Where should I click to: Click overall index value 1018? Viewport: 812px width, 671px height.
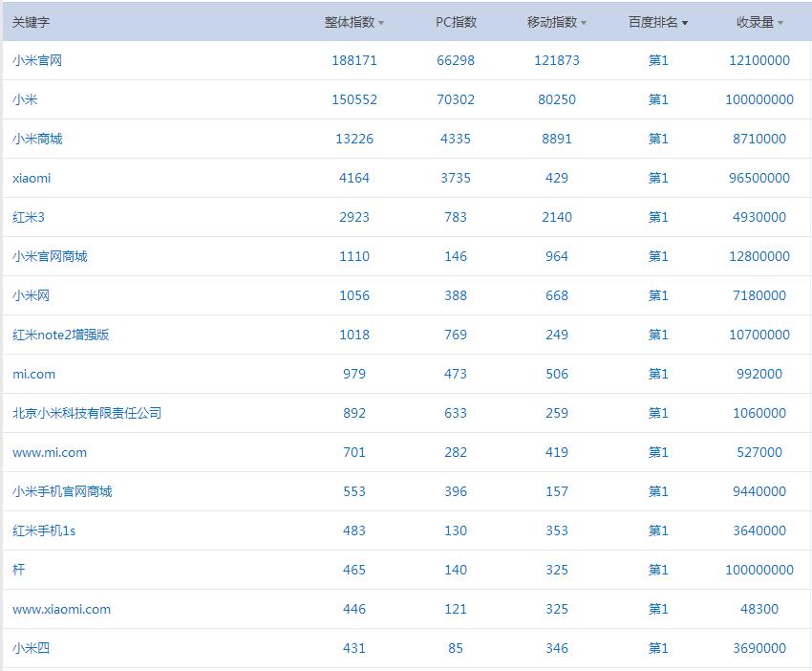[x=354, y=335]
